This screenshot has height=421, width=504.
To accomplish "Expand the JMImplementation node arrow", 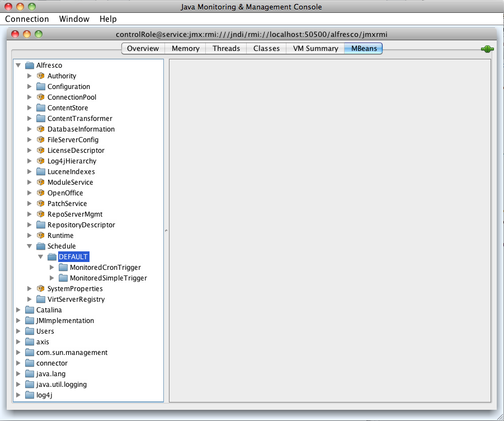I will coord(18,320).
